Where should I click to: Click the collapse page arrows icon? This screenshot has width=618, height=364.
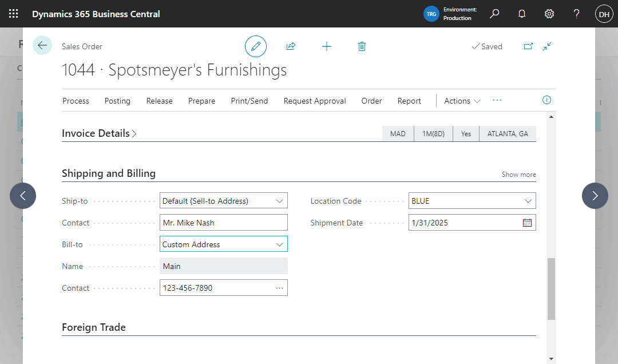pyautogui.click(x=547, y=46)
